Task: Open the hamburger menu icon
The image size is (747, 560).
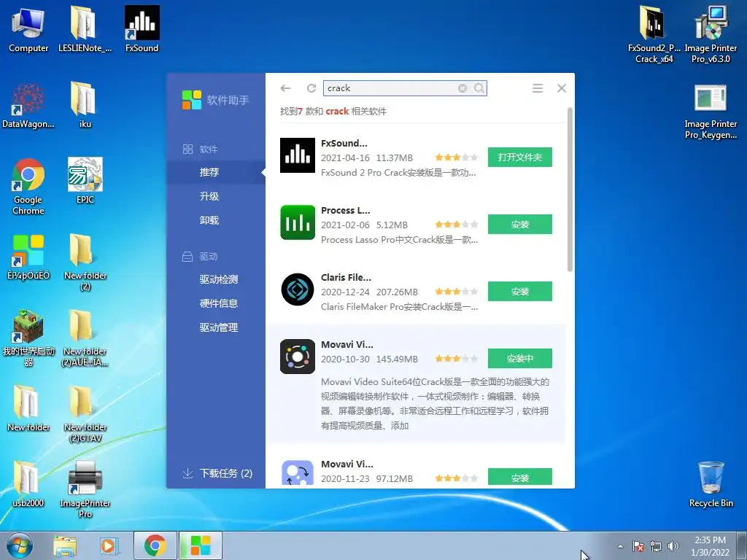Action: (538, 88)
